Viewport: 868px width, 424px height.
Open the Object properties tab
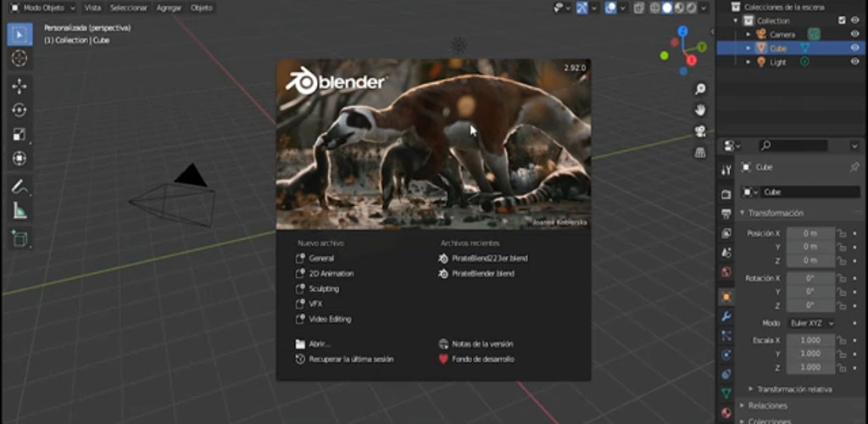click(726, 297)
